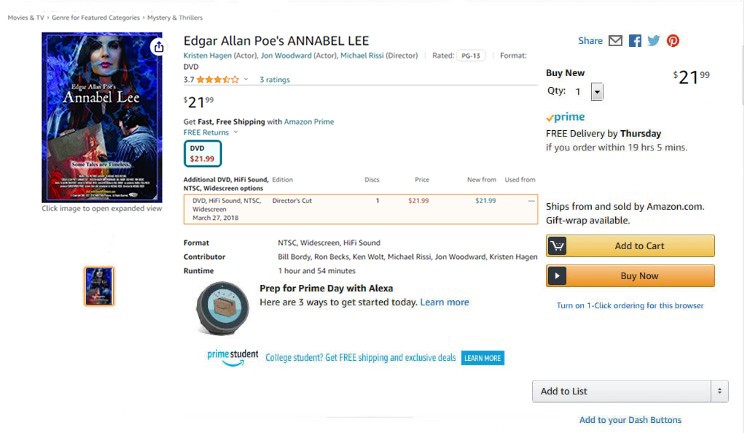
Task: Click the Echo Dot Alexa promo image
Action: coord(222,305)
